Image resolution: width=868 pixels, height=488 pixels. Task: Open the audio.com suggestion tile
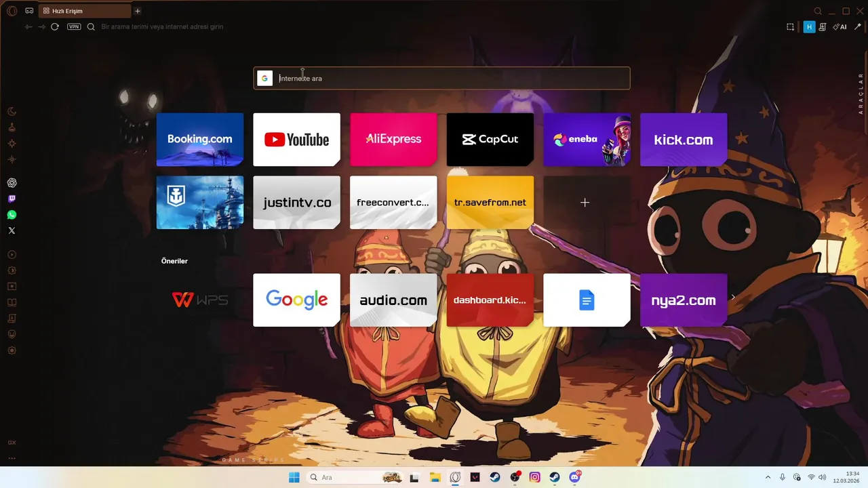click(393, 300)
